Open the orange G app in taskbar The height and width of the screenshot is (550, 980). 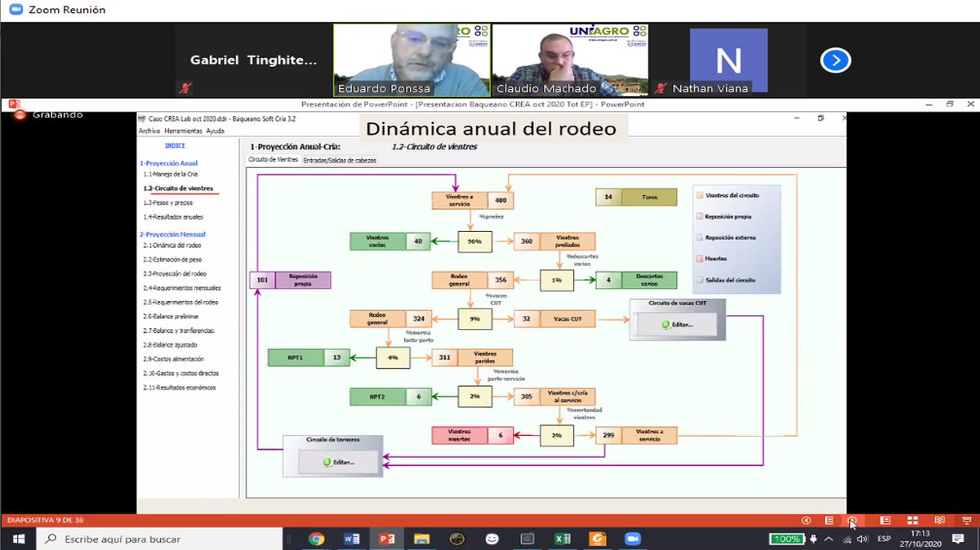598,539
